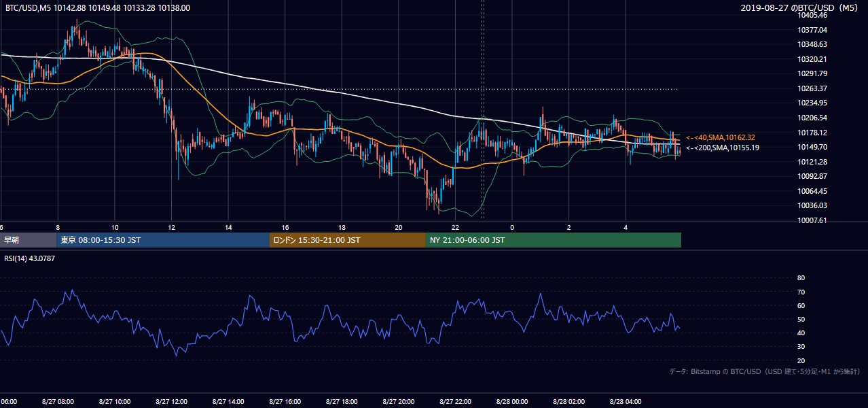Click the 8/27 12:00 bottom date label

tap(172, 402)
